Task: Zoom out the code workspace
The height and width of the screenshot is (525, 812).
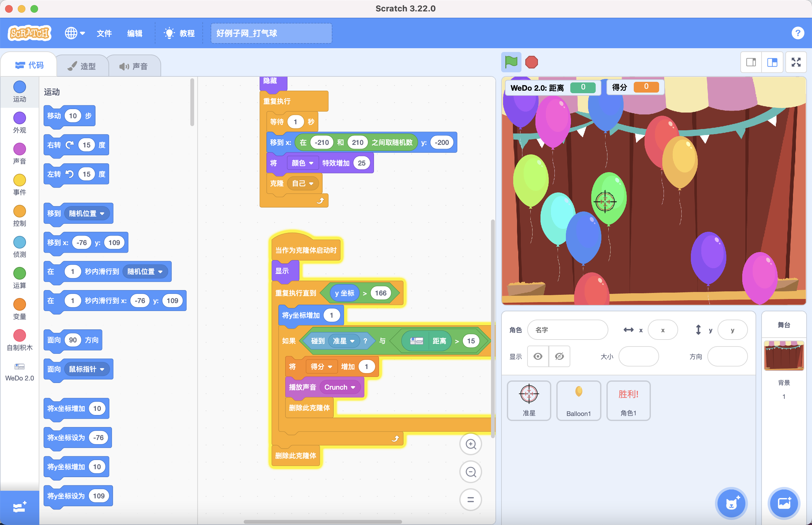Action: pos(471,472)
